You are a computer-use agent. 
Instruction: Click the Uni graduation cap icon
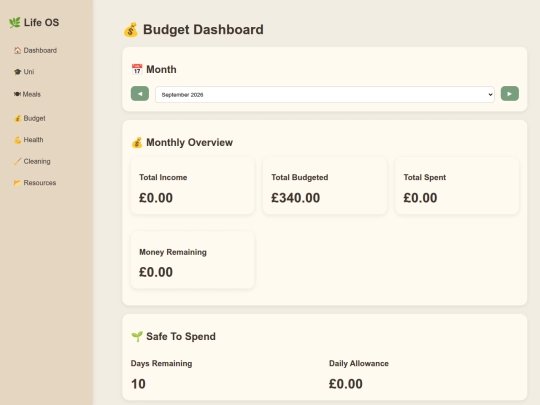click(18, 72)
